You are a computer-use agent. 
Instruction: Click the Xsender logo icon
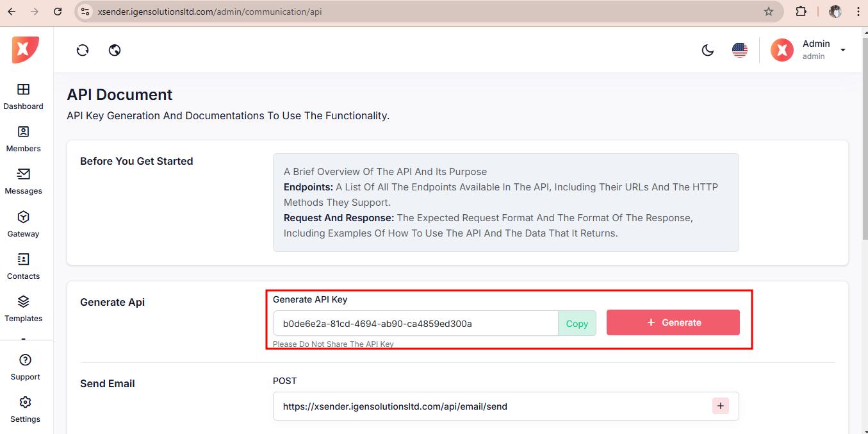pyautogui.click(x=25, y=50)
